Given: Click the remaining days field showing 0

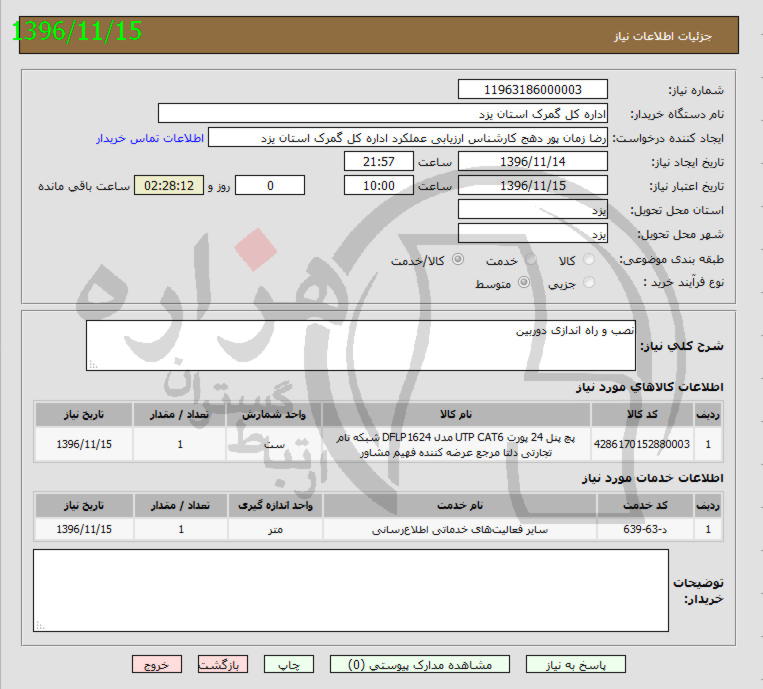Looking at the screenshot, I should (270, 185).
